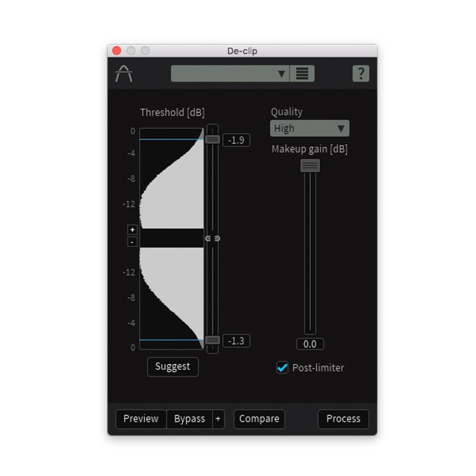The image size is (476, 476).
Task: Expand the preset dropdown arrow
Action: click(282, 74)
